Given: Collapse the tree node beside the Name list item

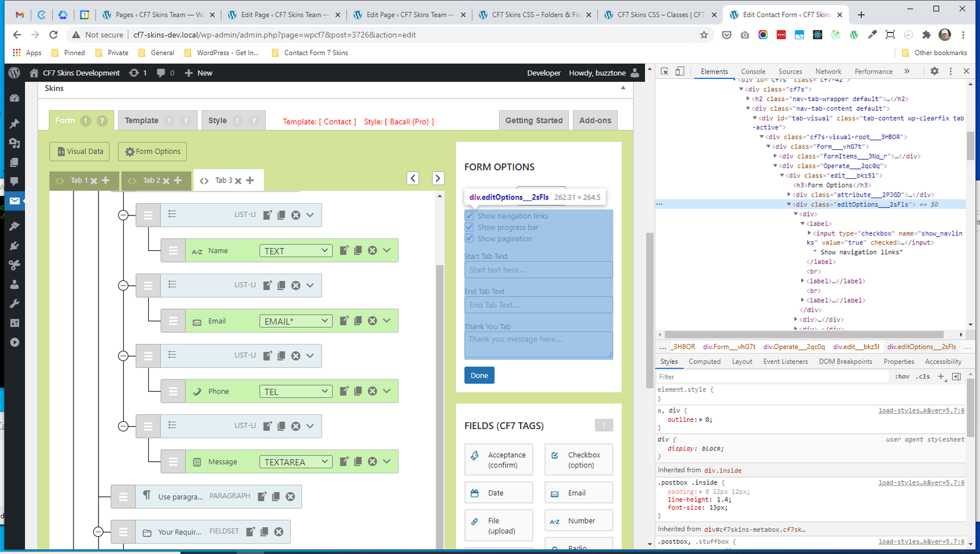Looking at the screenshot, I should pyautogui.click(x=123, y=215).
